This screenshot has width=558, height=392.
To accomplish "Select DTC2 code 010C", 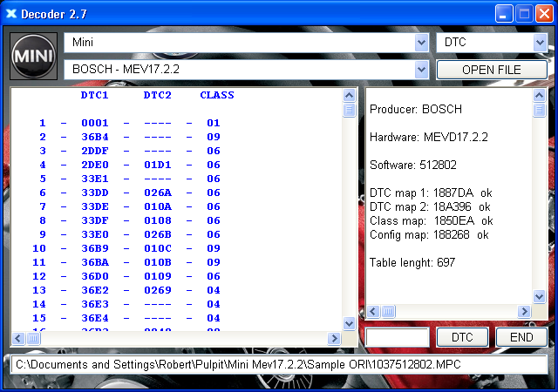I will [158, 248].
